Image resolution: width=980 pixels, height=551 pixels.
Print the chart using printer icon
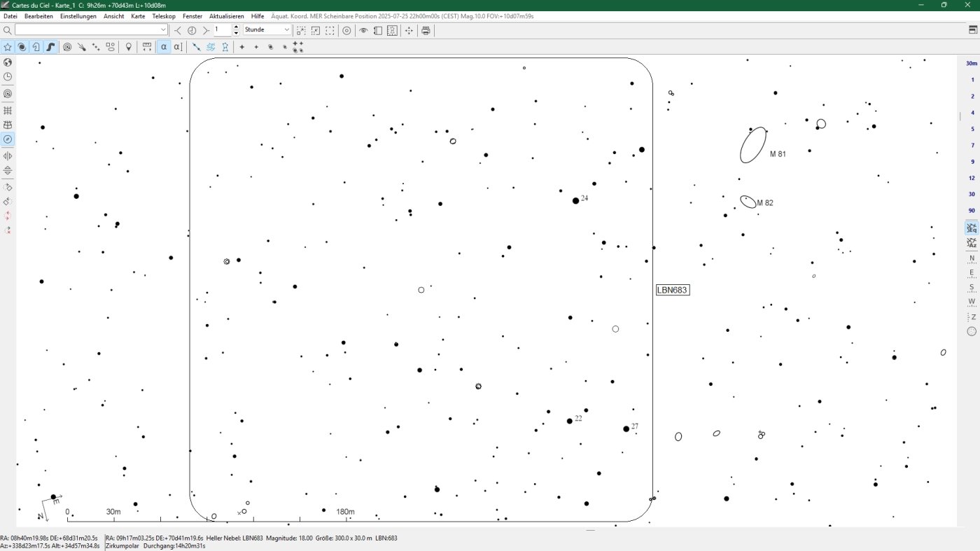pyautogui.click(x=426, y=30)
